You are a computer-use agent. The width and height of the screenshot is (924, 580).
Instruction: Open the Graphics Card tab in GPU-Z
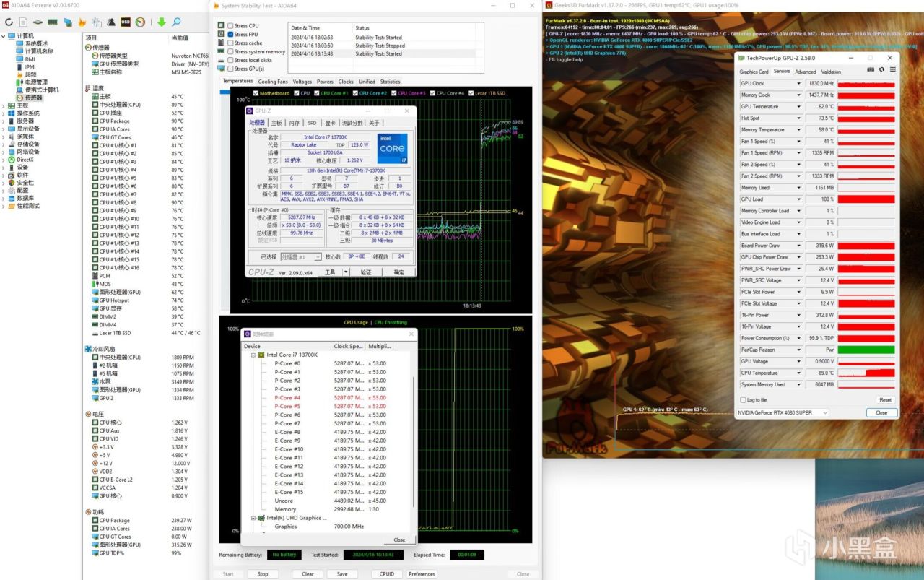[x=754, y=72]
